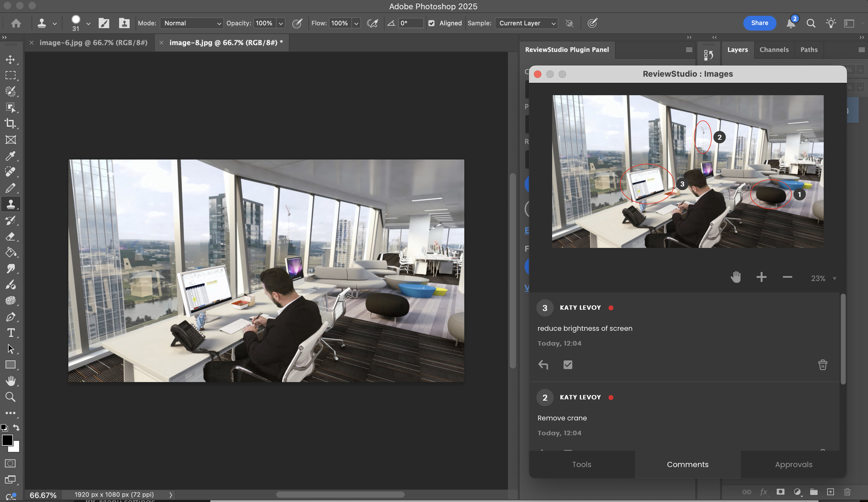Expand the 23% zoom level dropdown
Image resolution: width=868 pixels, height=502 pixels.
pos(834,278)
